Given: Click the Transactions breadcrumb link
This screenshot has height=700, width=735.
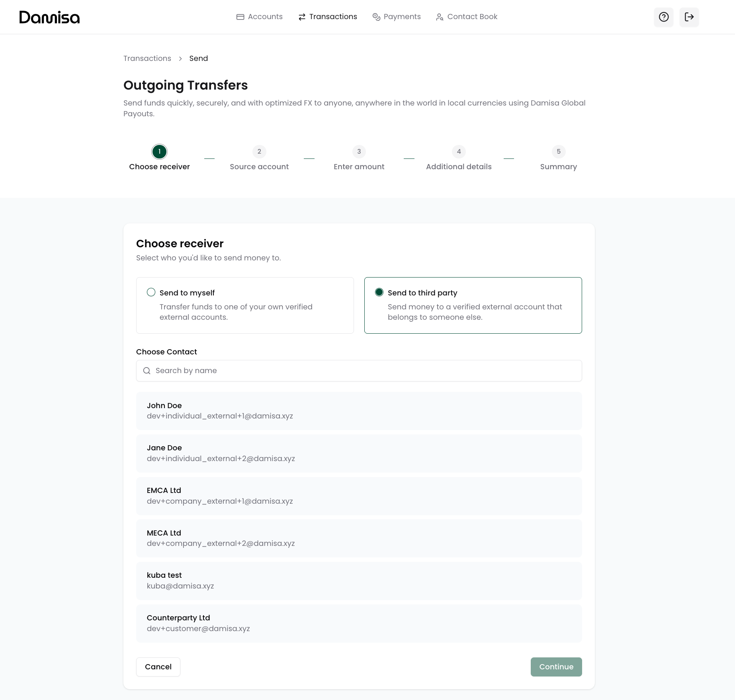Looking at the screenshot, I should [147, 59].
